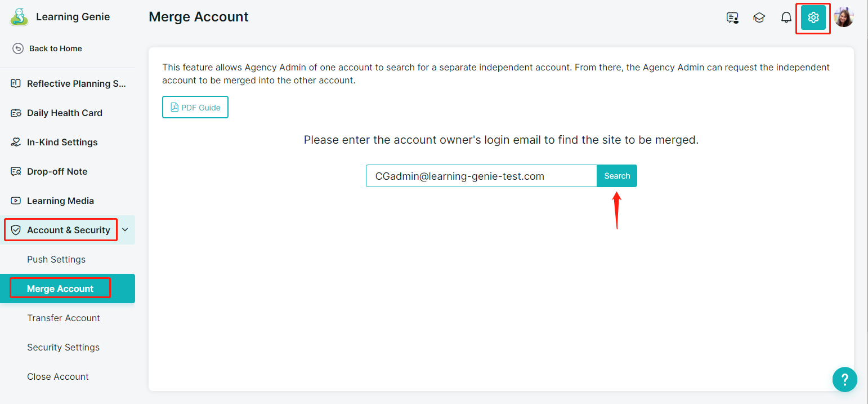Screen dimensions: 868x404
Task: Open the settings gear icon
Action: coord(813,18)
